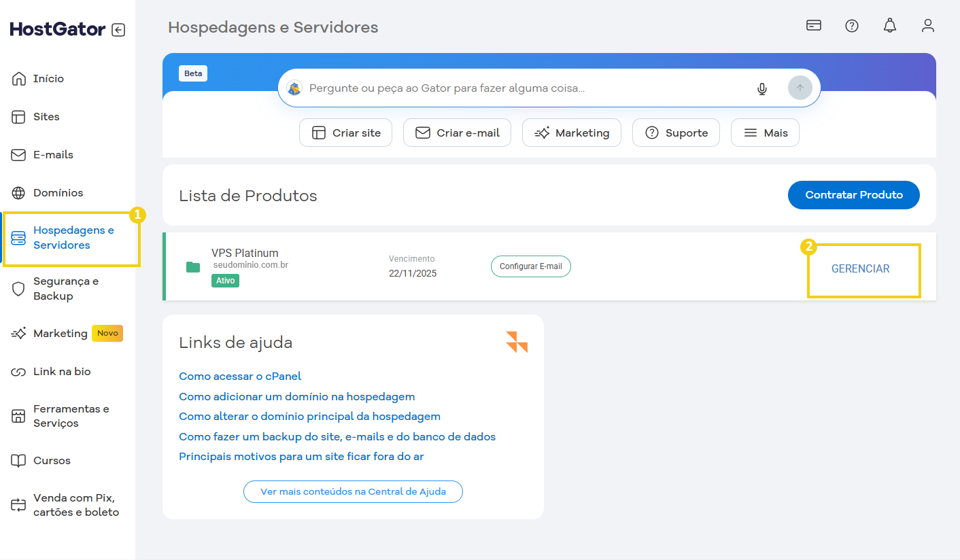Open the help question mark icon
This screenshot has height=560, width=960.
point(851,25)
